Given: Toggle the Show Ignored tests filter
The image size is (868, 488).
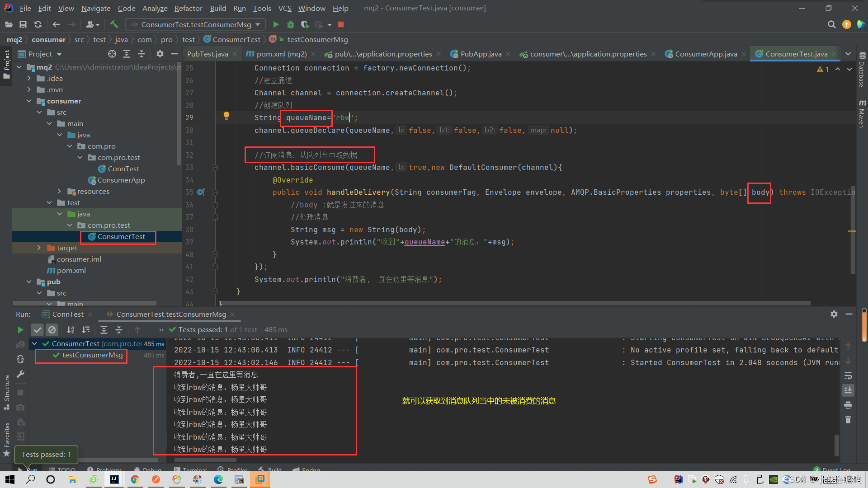Looking at the screenshot, I should tap(52, 330).
